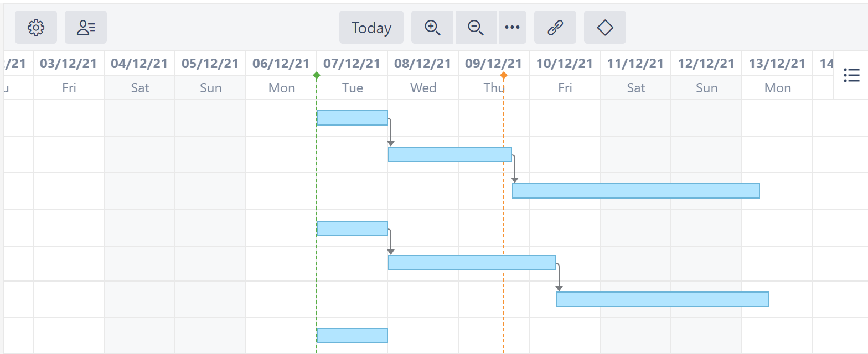This screenshot has width=868, height=354.
Task: Open the resources panel icon
Action: point(85,27)
